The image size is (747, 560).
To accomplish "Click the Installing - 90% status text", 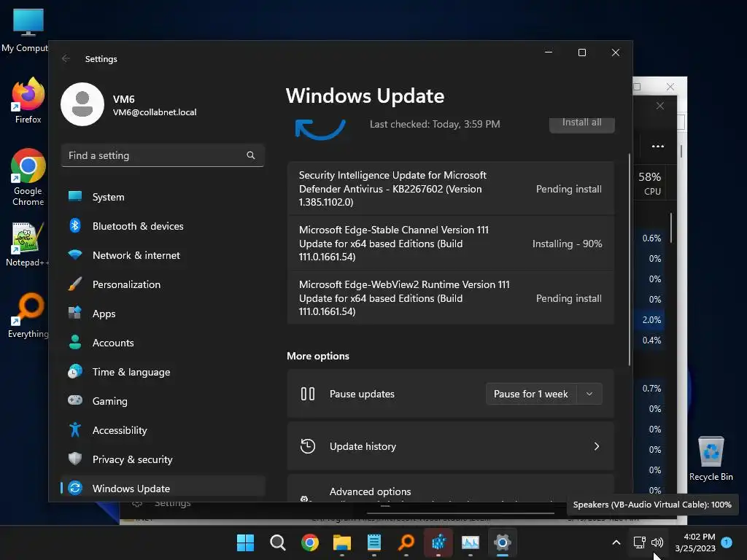I will (567, 244).
